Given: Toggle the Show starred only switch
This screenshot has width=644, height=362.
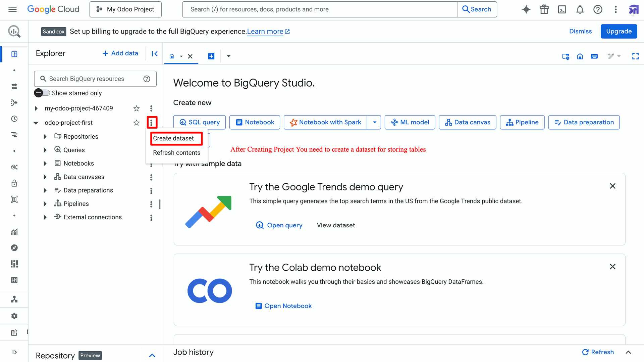Looking at the screenshot, I should 42,93.
